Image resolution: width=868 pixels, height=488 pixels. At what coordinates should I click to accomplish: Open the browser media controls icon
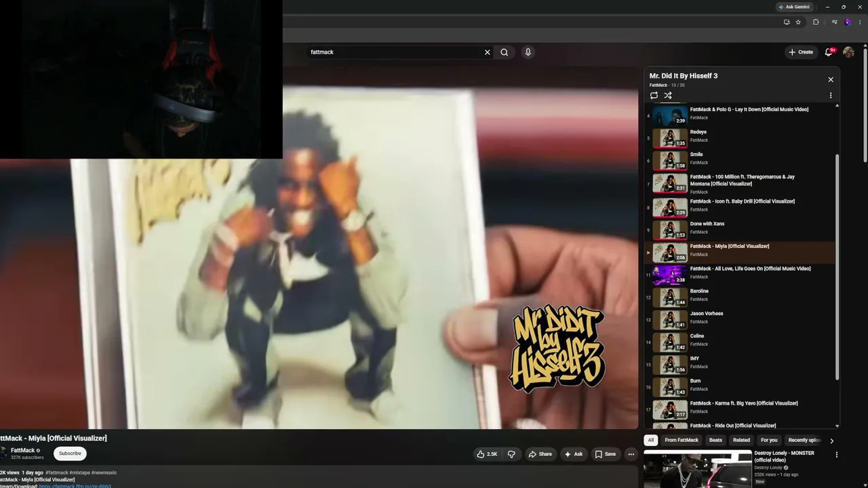point(833,22)
